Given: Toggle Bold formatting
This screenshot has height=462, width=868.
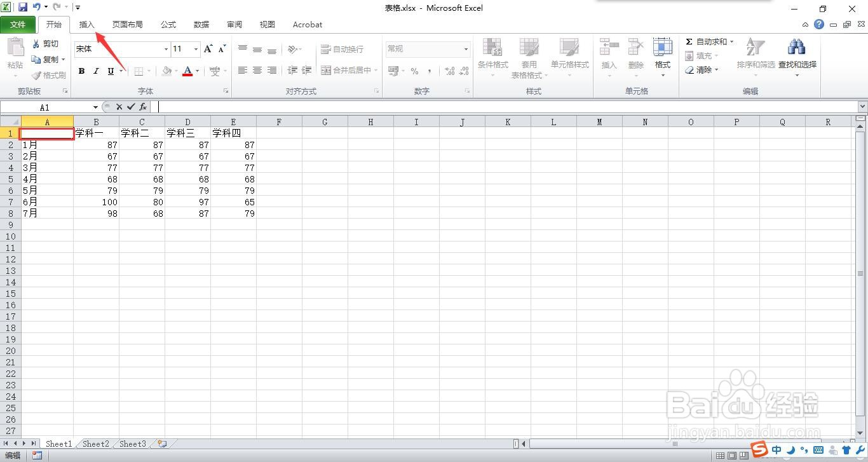Looking at the screenshot, I should point(81,71).
